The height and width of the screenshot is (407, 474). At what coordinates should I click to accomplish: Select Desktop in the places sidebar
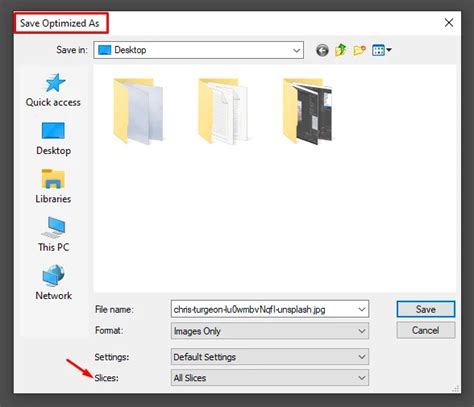(x=53, y=139)
